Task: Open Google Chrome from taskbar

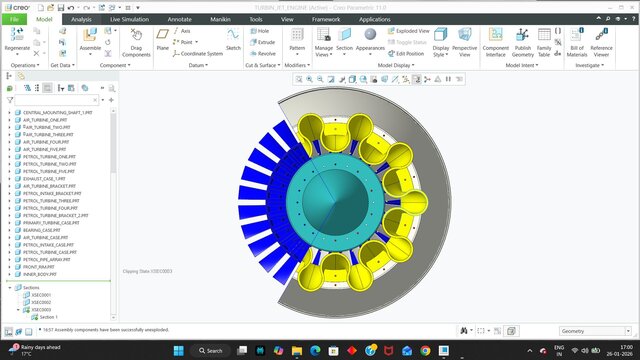Action: click(425, 351)
